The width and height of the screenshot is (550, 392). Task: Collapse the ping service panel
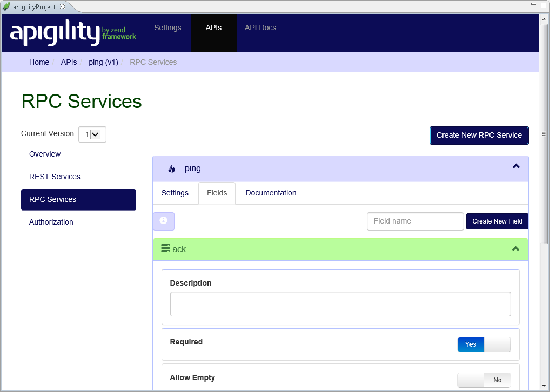tap(516, 166)
